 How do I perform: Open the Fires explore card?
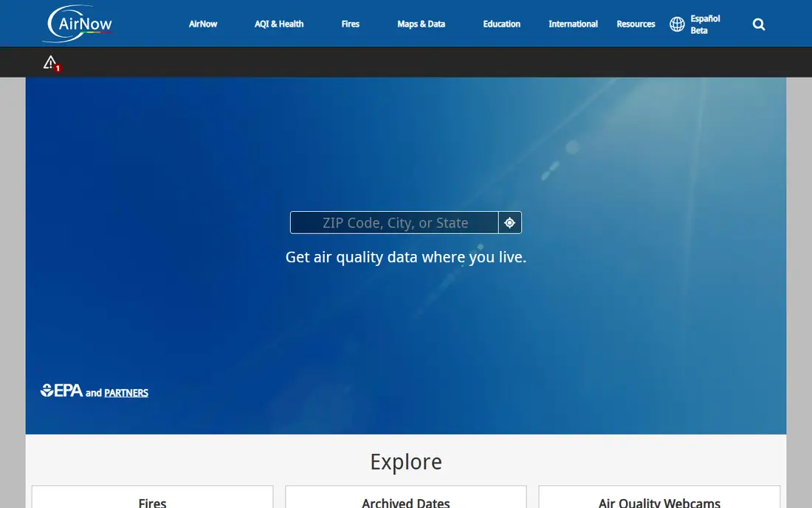coord(152,497)
